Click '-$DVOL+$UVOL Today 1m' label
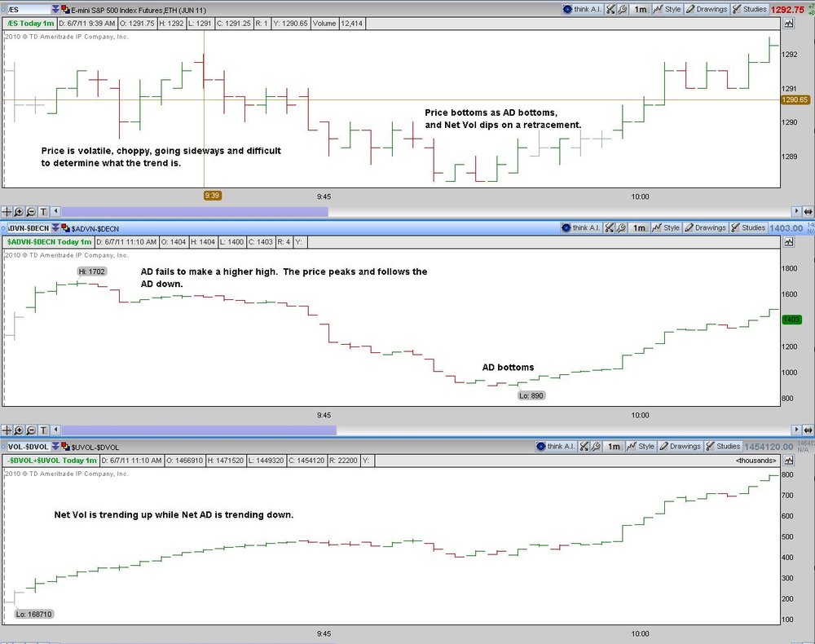The height and width of the screenshot is (644, 815). (x=52, y=461)
